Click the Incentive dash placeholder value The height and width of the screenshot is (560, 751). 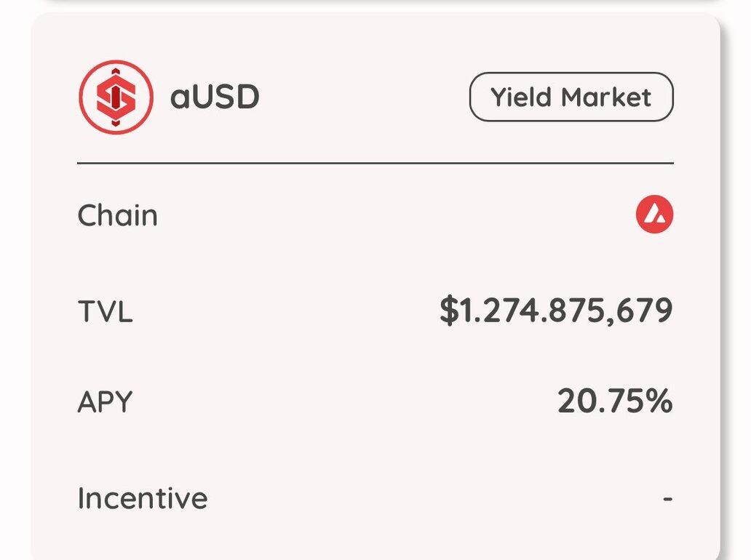point(667,499)
